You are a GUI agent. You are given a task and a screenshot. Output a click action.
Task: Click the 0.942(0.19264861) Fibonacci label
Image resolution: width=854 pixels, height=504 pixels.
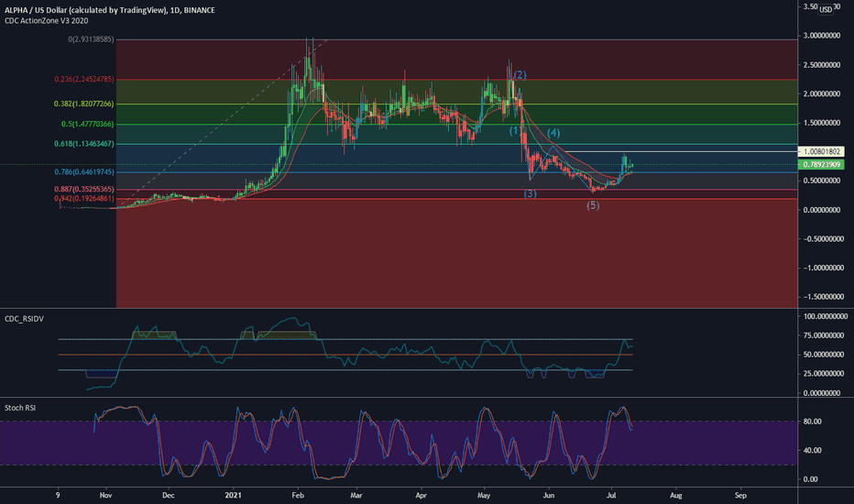pyautogui.click(x=84, y=198)
